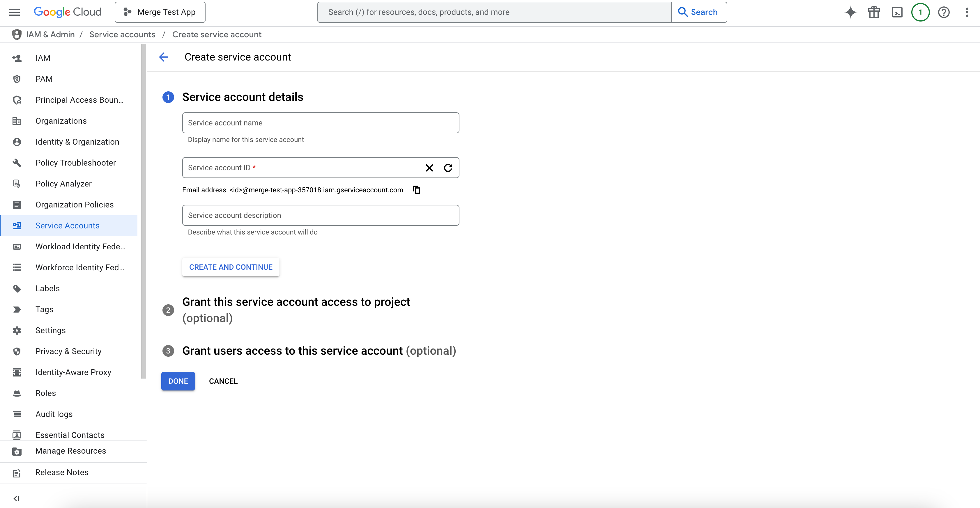Copy the service account email address

(417, 190)
